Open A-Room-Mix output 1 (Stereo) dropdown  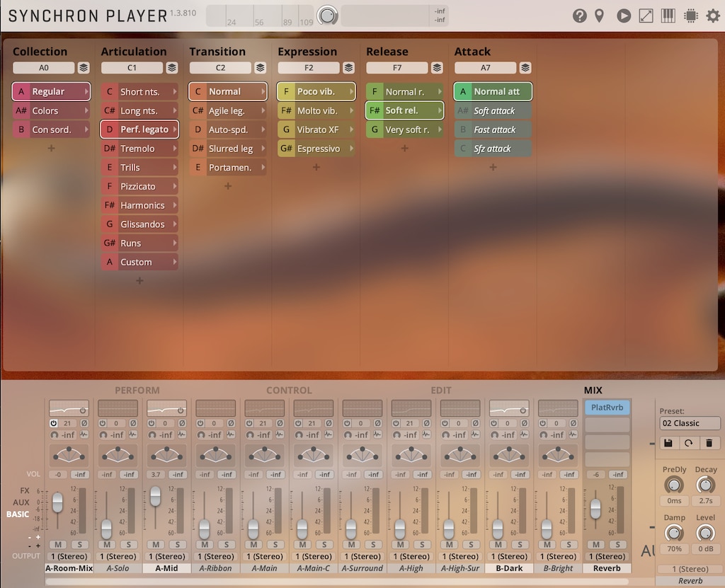pyautogui.click(x=69, y=556)
